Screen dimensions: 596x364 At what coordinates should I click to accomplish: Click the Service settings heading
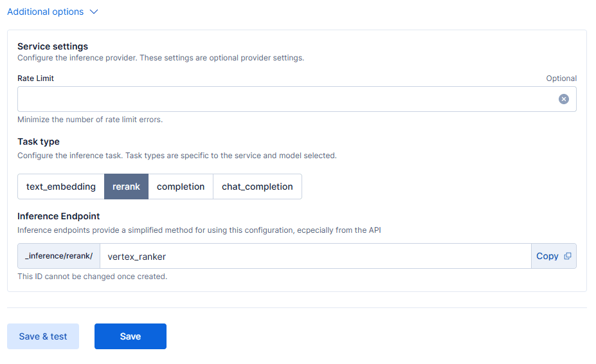click(x=53, y=46)
